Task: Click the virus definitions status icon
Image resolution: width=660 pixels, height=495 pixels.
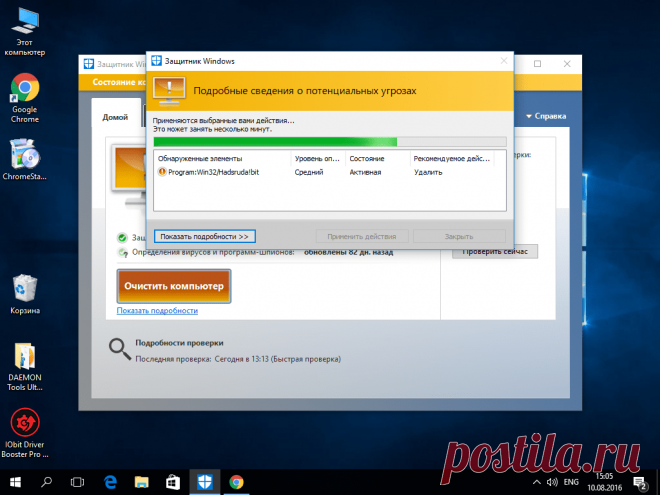Action: (122, 253)
